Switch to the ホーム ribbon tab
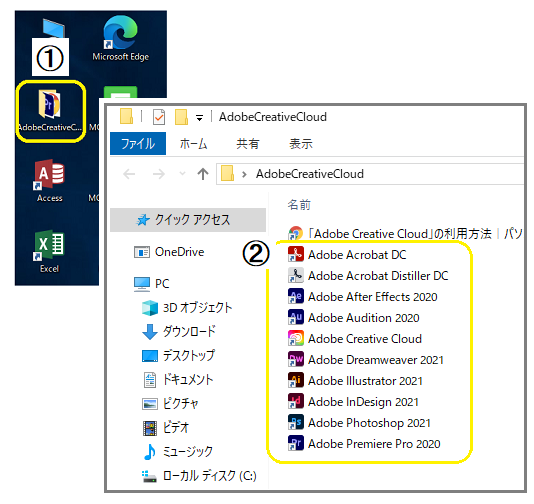 [193, 144]
